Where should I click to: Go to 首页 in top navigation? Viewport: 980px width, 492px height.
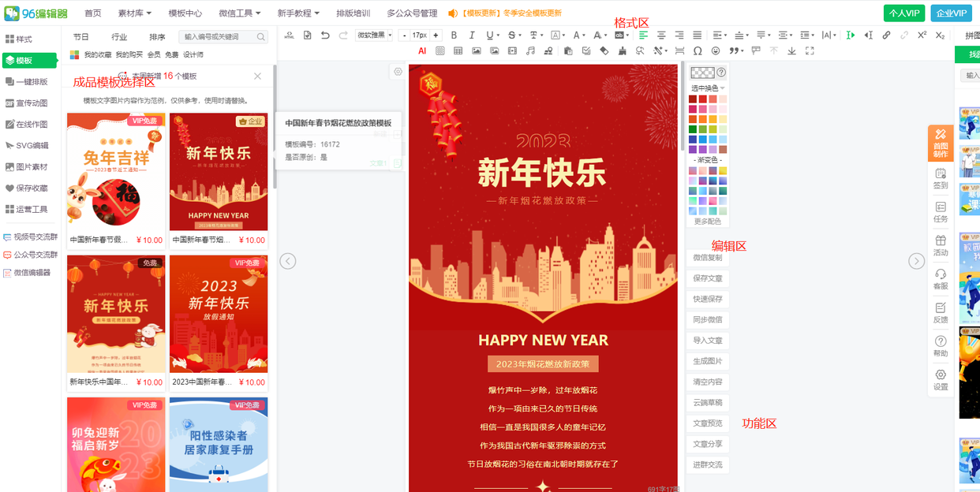point(93,13)
